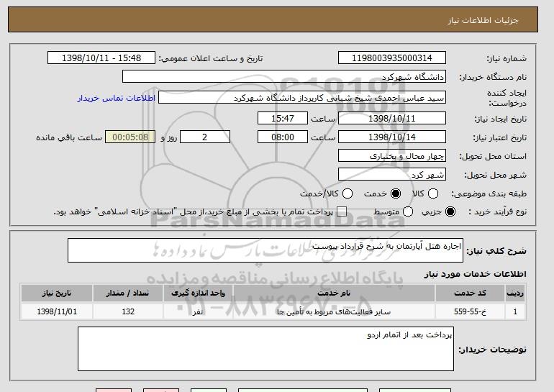Screen dimensions: 554x392
Task: Click the remaining days field showing 2
Action: (205, 137)
